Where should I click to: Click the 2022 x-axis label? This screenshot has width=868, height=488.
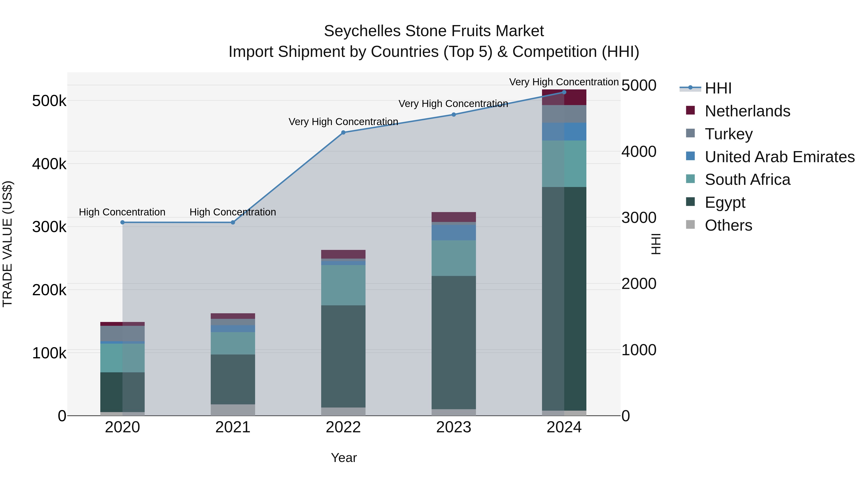pos(343,427)
